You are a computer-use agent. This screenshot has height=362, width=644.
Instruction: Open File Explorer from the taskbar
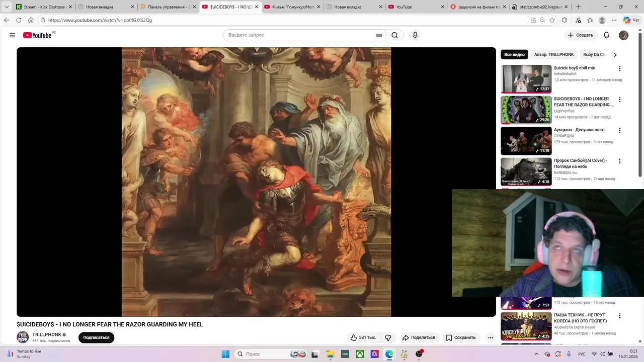click(x=330, y=354)
